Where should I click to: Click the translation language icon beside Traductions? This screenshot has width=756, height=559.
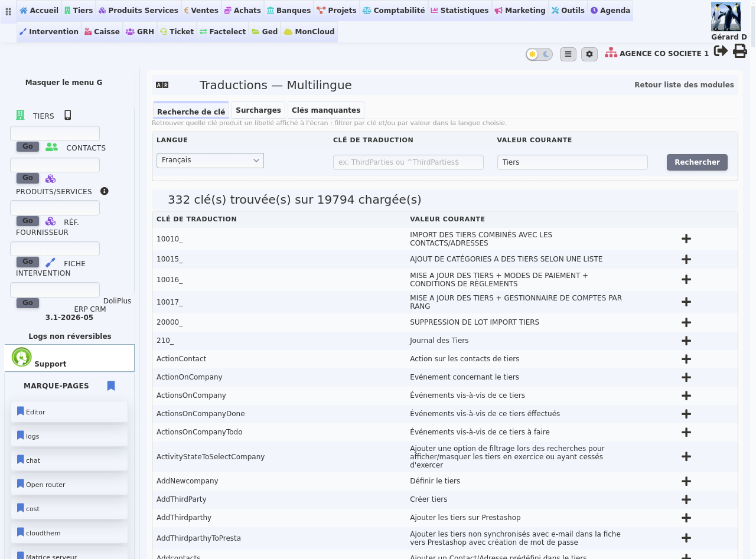(x=162, y=85)
